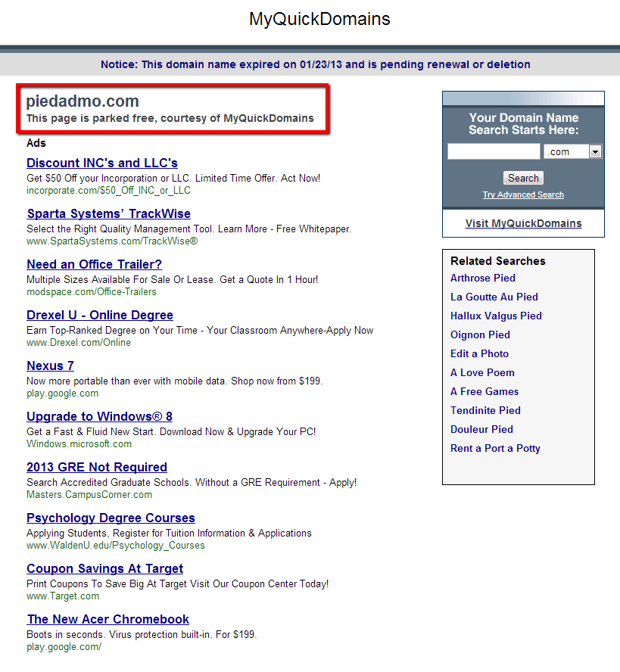Click the incorporate.com/$50_Off_INC_or_LLC URL text

tap(108, 190)
